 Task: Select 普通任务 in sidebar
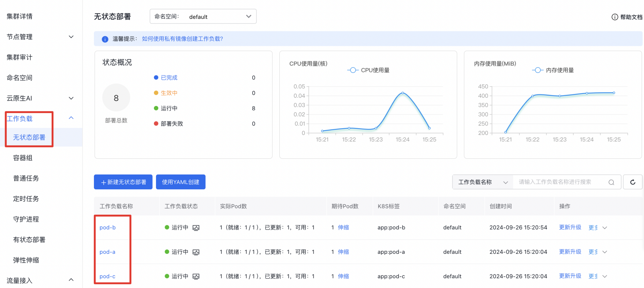[x=26, y=178]
